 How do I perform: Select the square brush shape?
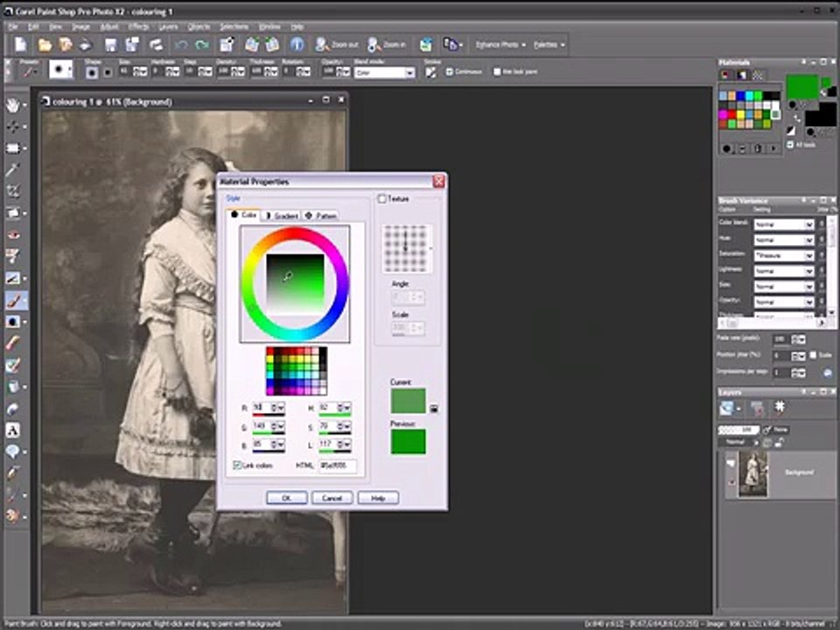click(x=108, y=73)
